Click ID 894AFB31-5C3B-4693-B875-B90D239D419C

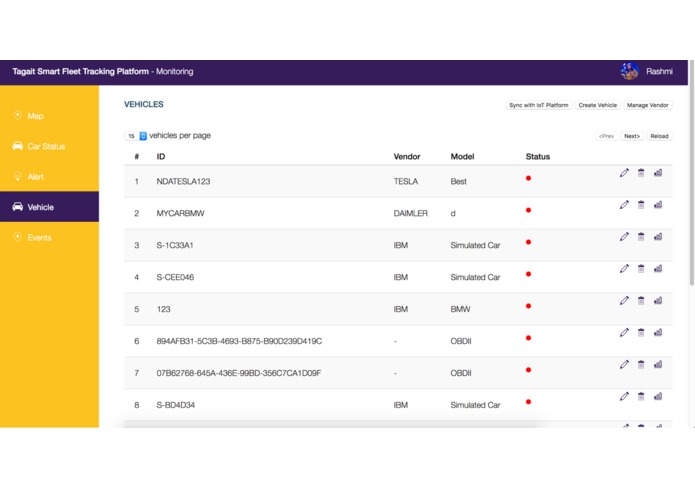[239, 341]
